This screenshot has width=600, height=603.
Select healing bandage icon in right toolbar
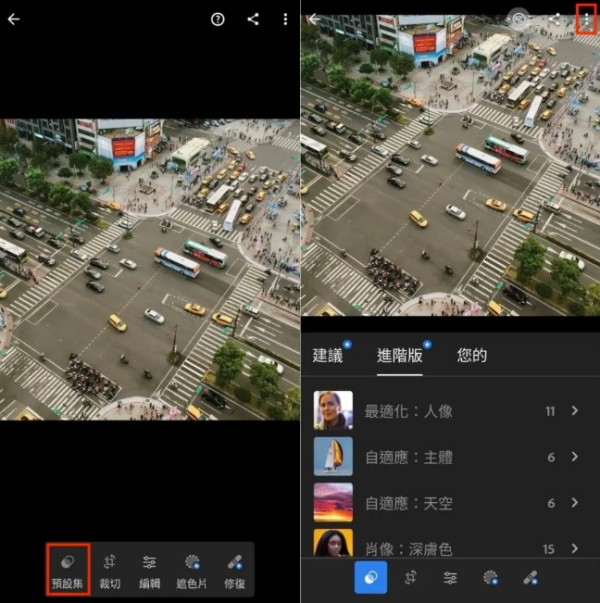coord(530,577)
